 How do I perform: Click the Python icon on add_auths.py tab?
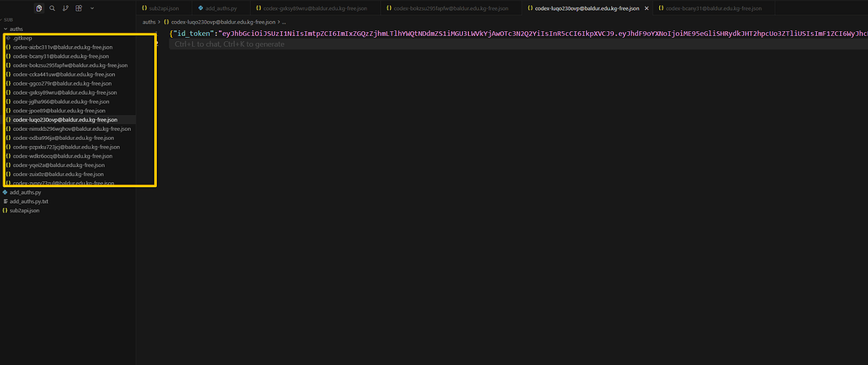[200, 8]
